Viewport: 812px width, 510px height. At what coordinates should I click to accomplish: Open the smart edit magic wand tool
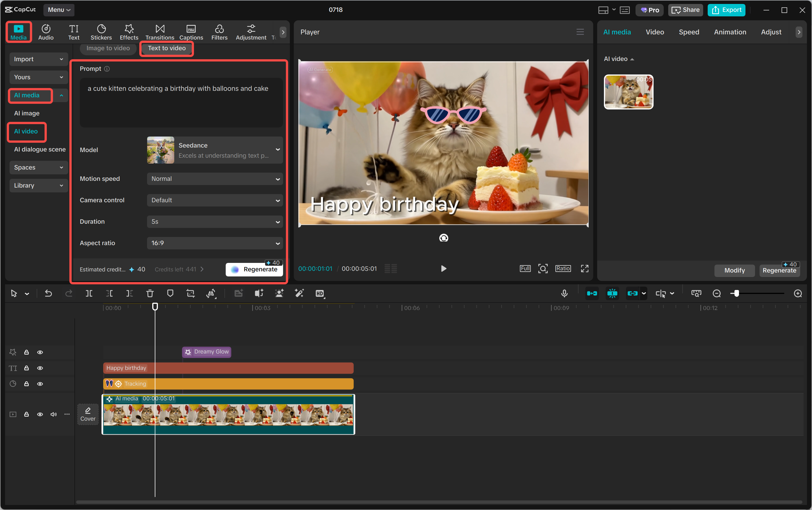[x=299, y=293]
